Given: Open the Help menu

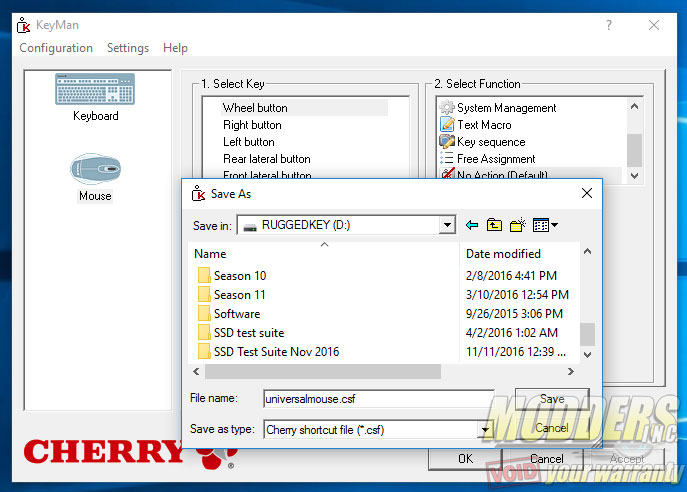Looking at the screenshot, I should [175, 47].
